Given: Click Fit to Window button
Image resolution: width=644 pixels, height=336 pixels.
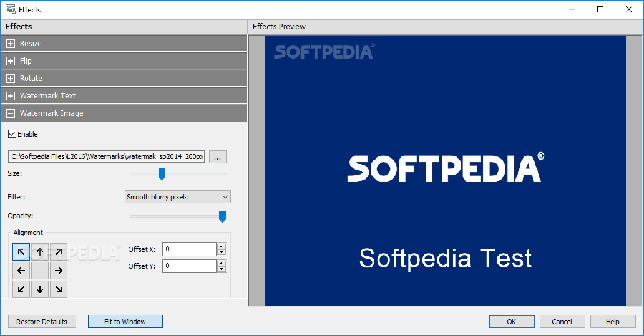Looking at the screenshot, I should click(x=125, y=322).
